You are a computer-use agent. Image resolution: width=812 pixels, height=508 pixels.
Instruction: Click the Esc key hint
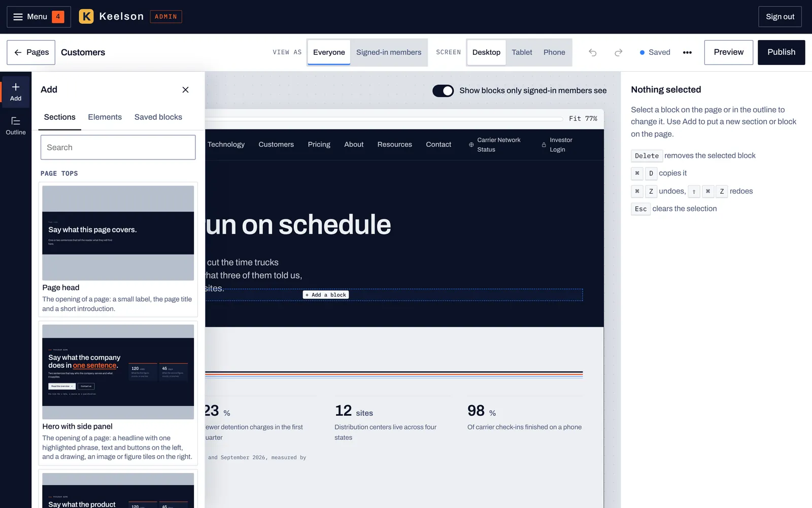pos(640,209)
